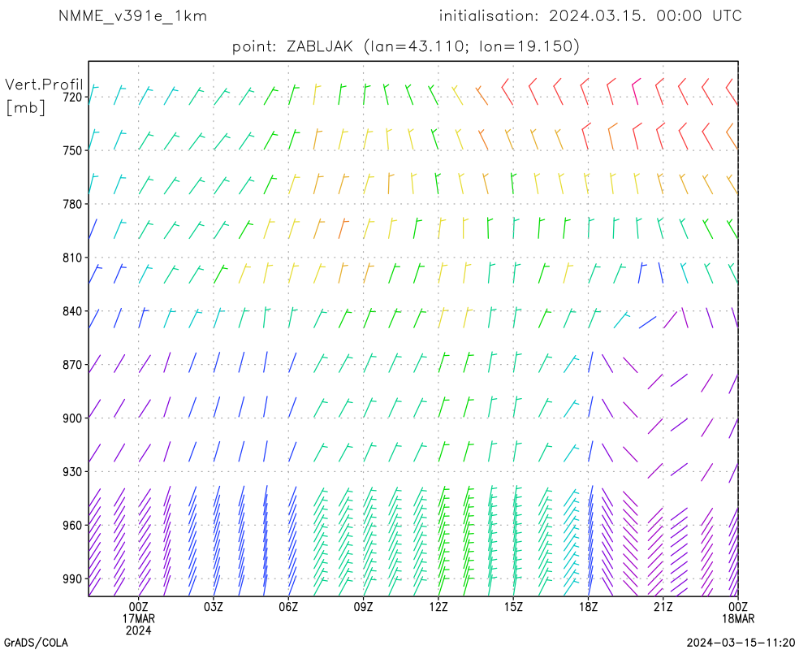The image size is (812, 650).
Task: Click the 930 pressure level label
Action: tap(72, 472)
